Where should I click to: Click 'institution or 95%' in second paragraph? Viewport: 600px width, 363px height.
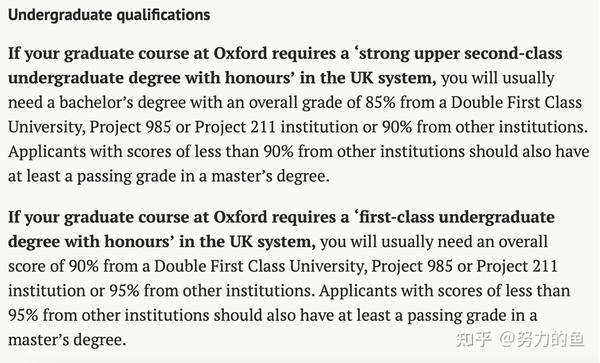tap(73, 291)
